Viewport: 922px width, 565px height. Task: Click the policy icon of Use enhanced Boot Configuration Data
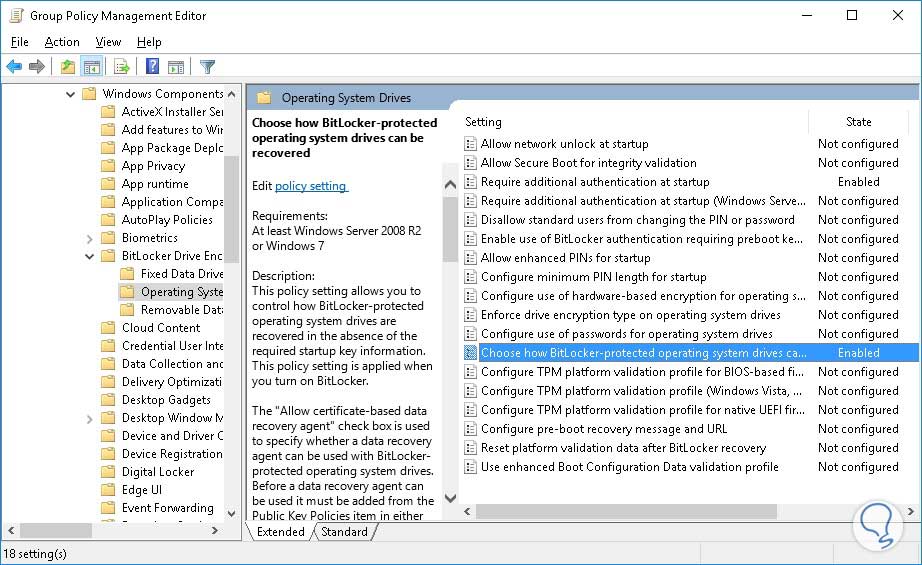coord(470,467)
